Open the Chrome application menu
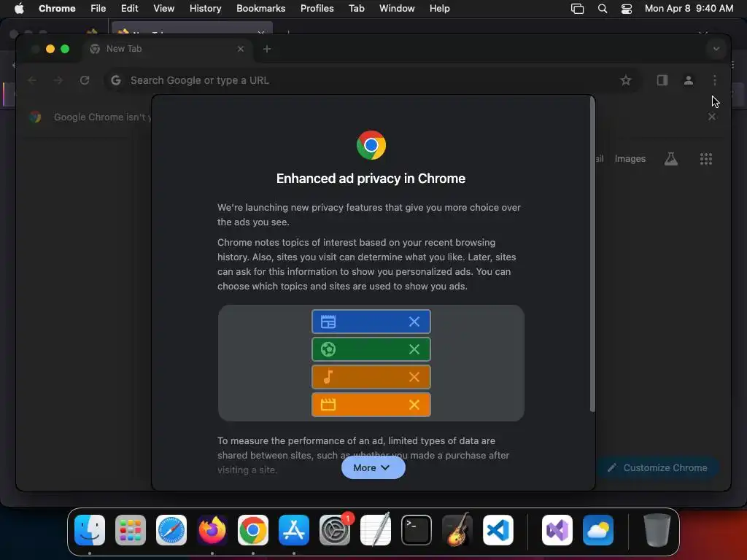 coord(57,8)
